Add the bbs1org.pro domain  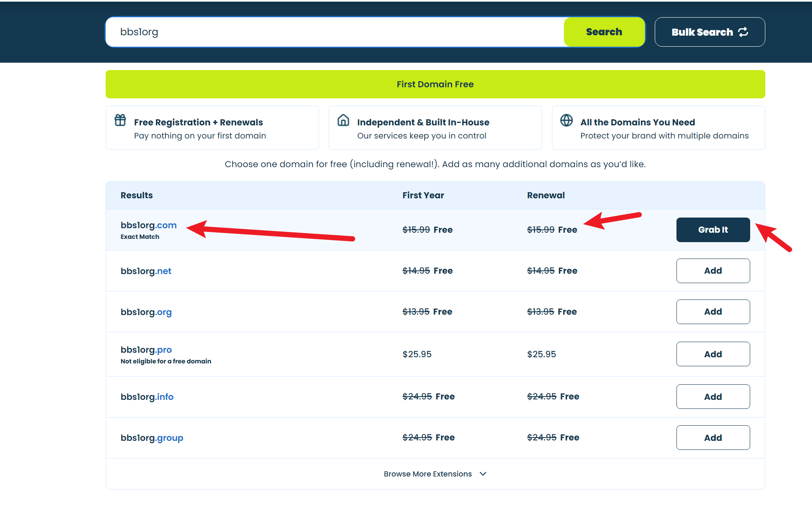coord(713,354)
